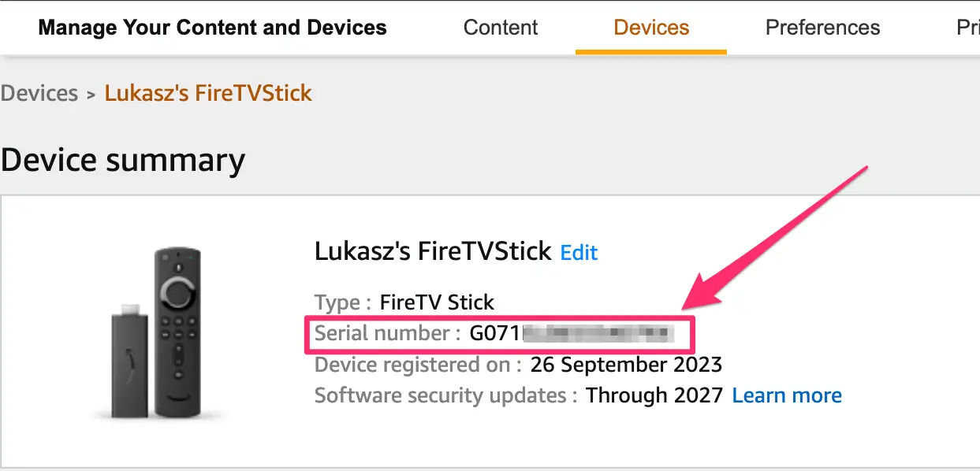Select the Devices tab

click(651, 28)
